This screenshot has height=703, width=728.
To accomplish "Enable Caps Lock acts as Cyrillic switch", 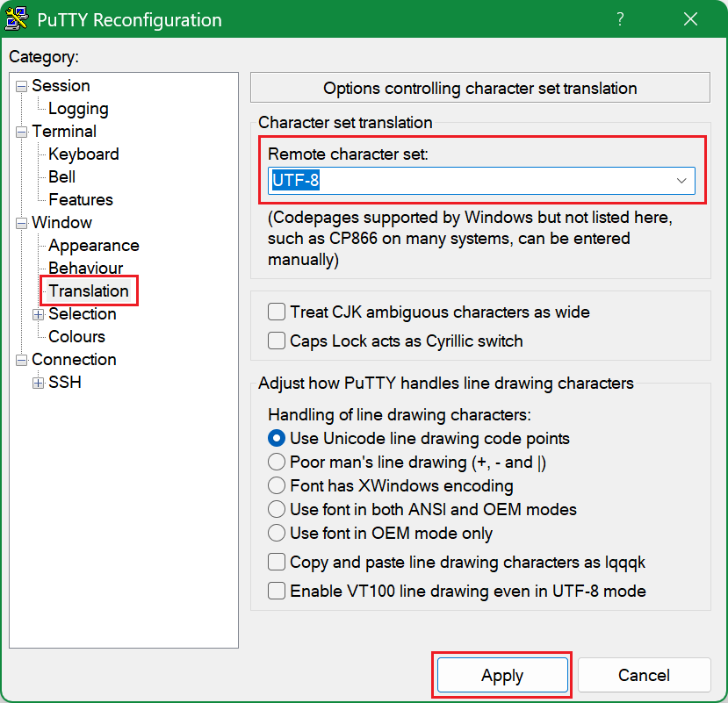I will click(277, 341).
